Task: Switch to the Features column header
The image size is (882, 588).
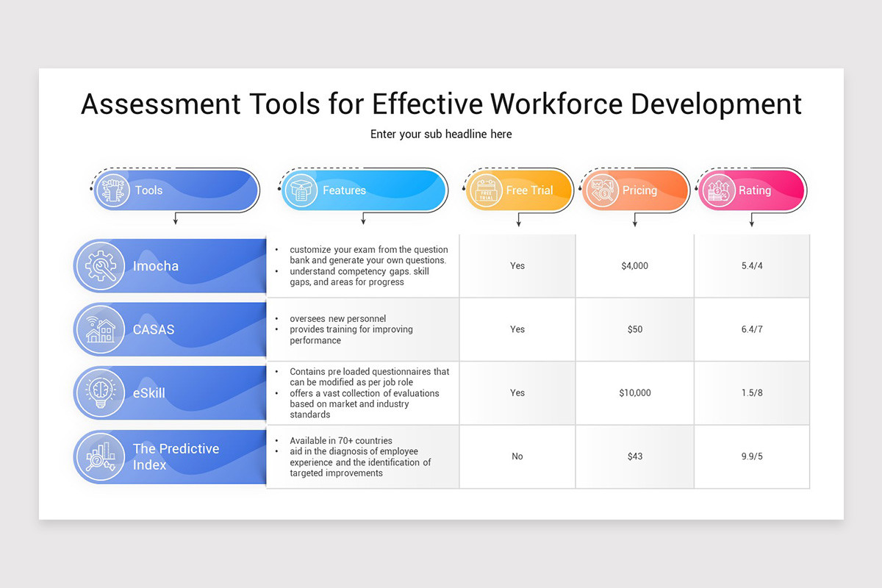Action: [363, 190]
